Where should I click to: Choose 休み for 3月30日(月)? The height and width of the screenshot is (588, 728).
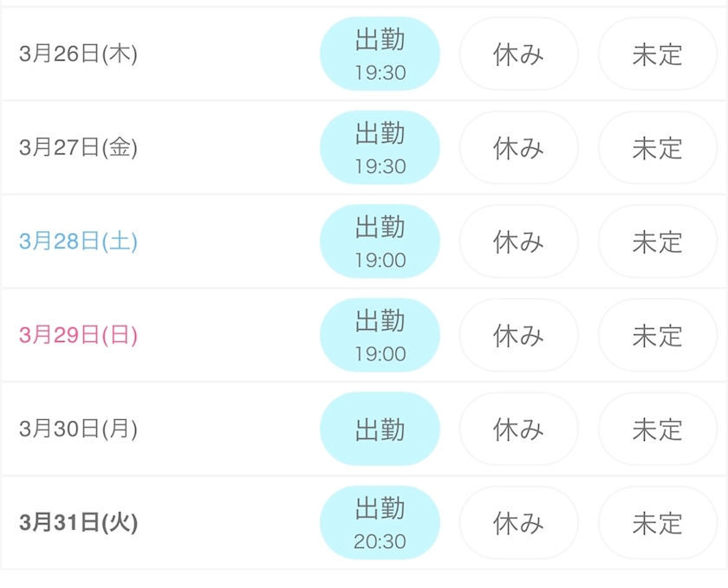(518, 429)
